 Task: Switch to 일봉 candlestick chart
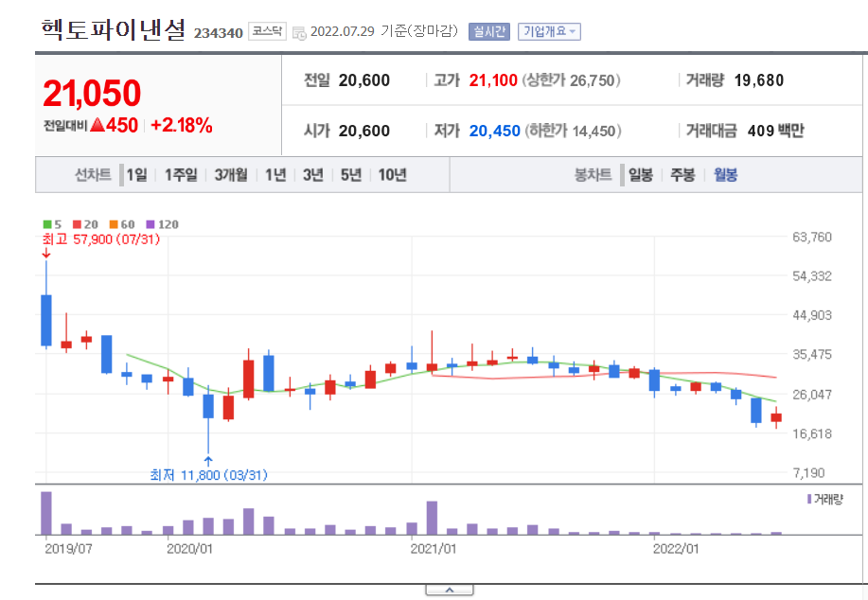tap(641, 175)
